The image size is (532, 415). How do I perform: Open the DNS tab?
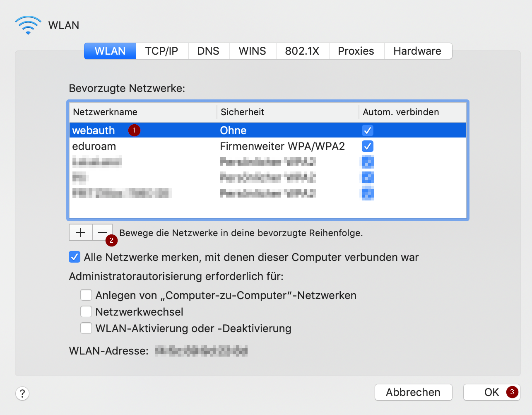pyautogui.click(x=208, y=51)
